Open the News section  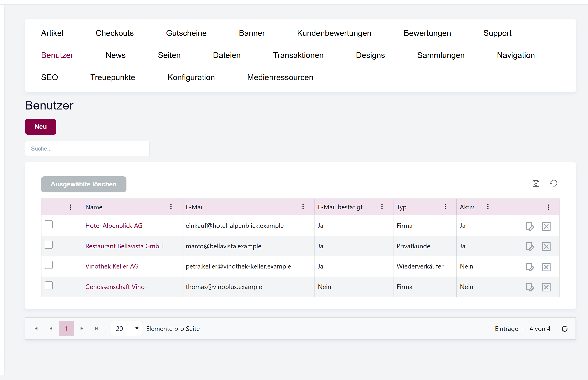[x=116, y=55]
